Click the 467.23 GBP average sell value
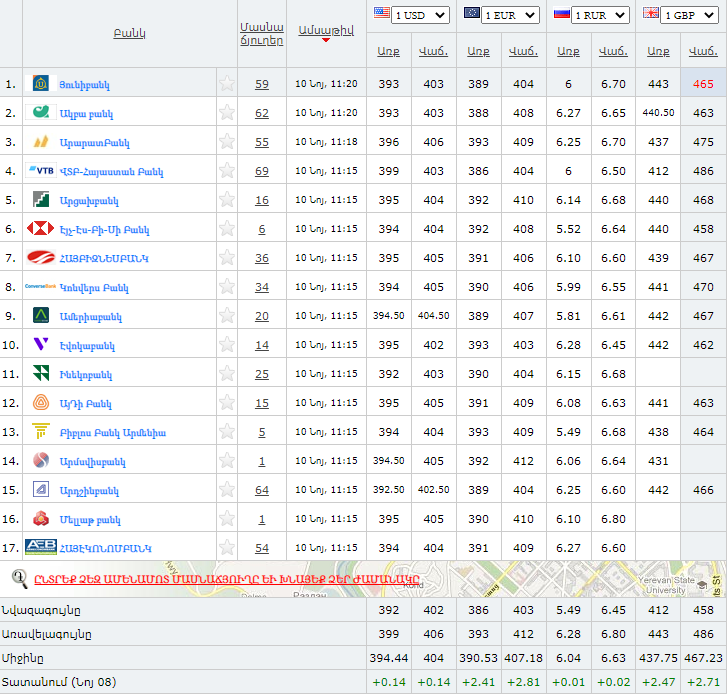 (703, 658)
